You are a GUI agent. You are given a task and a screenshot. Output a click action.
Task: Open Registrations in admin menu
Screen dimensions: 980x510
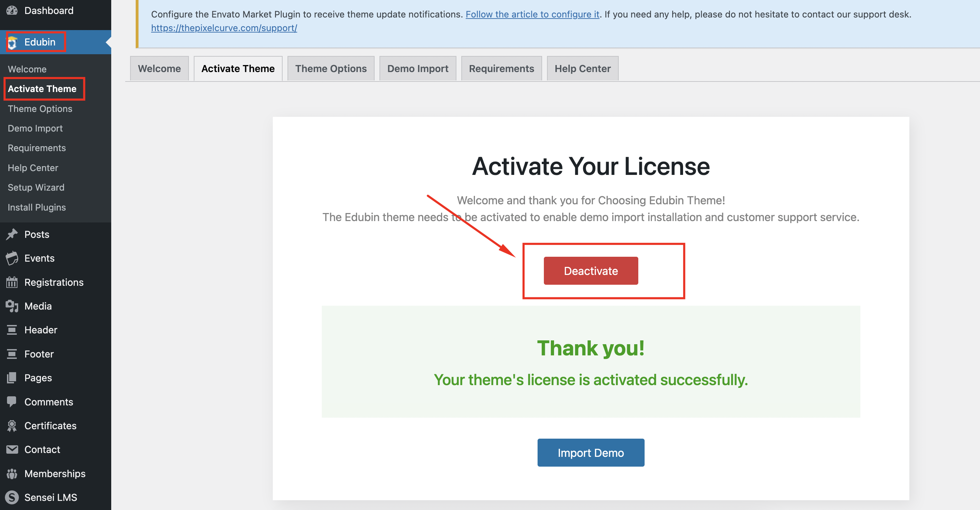tap(56, 282)
